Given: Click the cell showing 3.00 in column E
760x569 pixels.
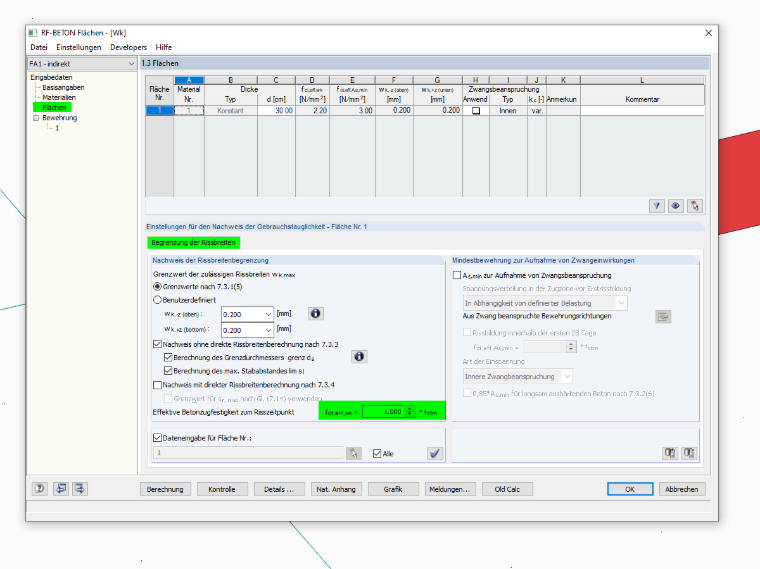Looking at the screenshot, I should pos(352,111).
